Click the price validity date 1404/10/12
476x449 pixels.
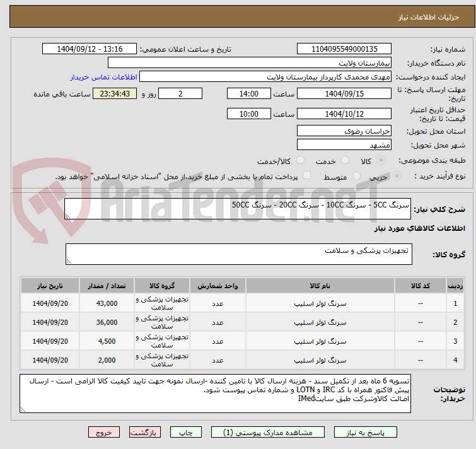pos(344,114)
